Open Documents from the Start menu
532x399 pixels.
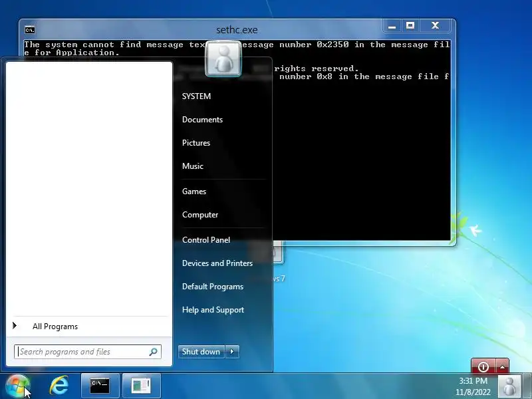(x=202, y=120)
